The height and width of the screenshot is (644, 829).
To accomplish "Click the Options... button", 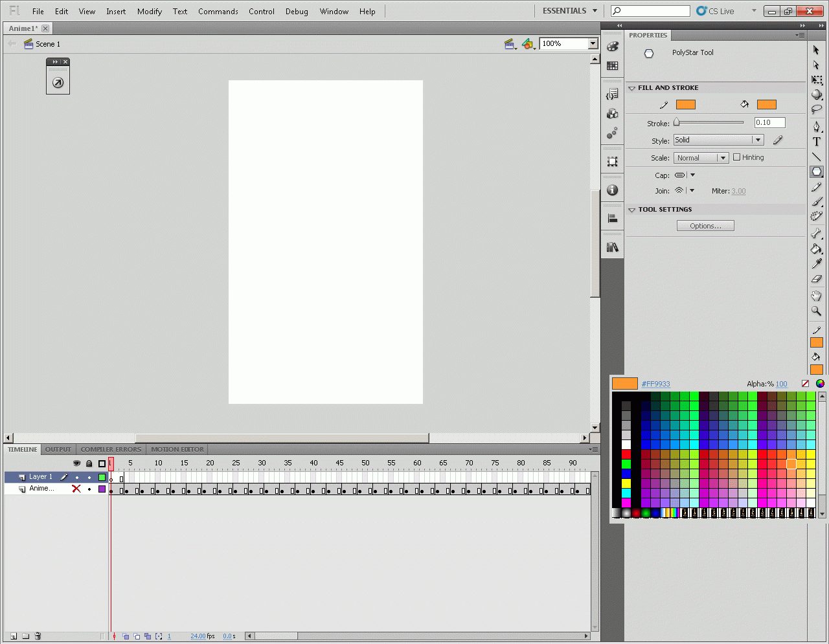I will coord(705,226).
